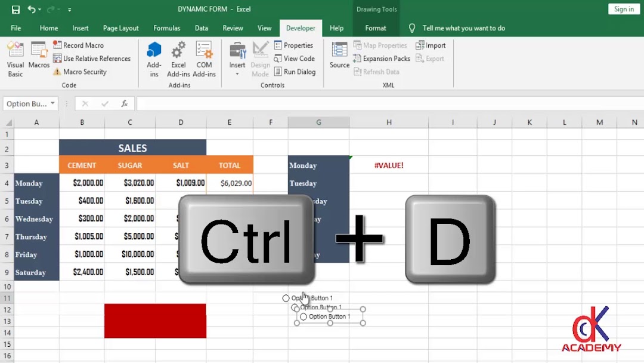The height and width of the screenshot is (363, 644).
Task: Open the XML Source pane
Action: [x=340, y=55]
